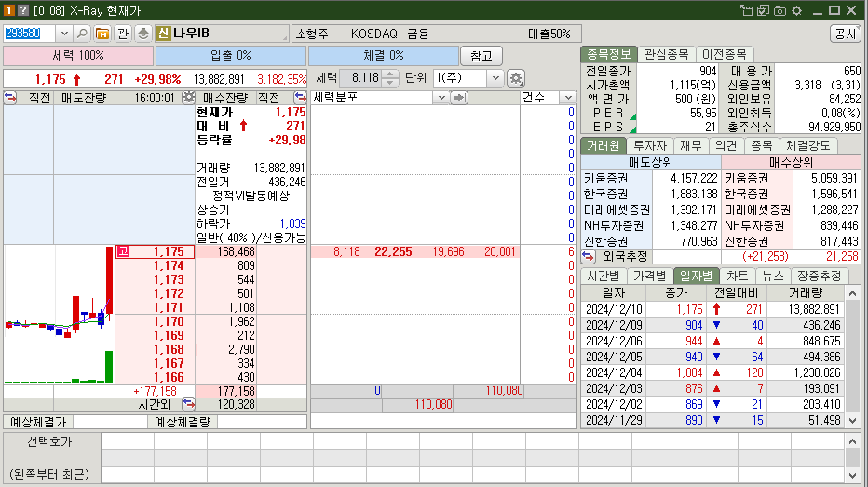Switch to the 일자별 tab
This screenshot has height=487, width=868.
[x=697, y=276]
